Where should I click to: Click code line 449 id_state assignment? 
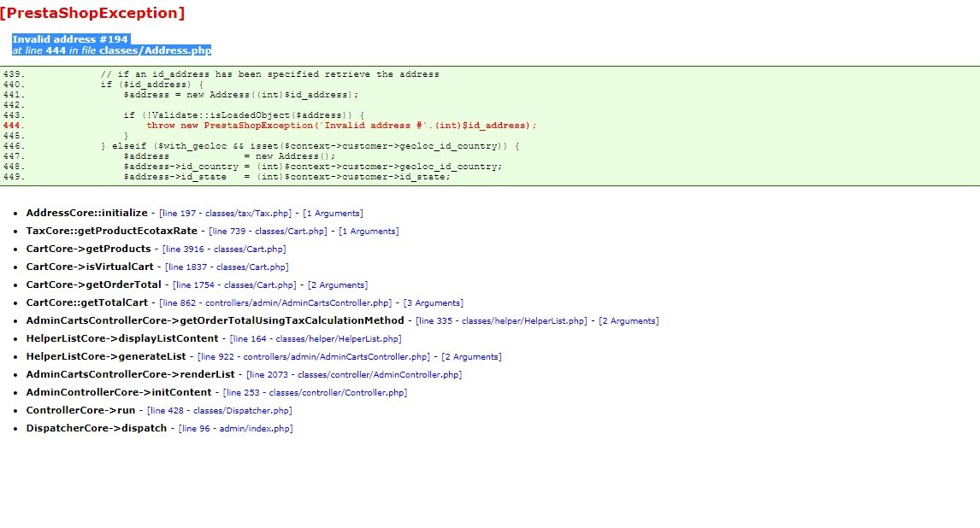pos(286,177)
